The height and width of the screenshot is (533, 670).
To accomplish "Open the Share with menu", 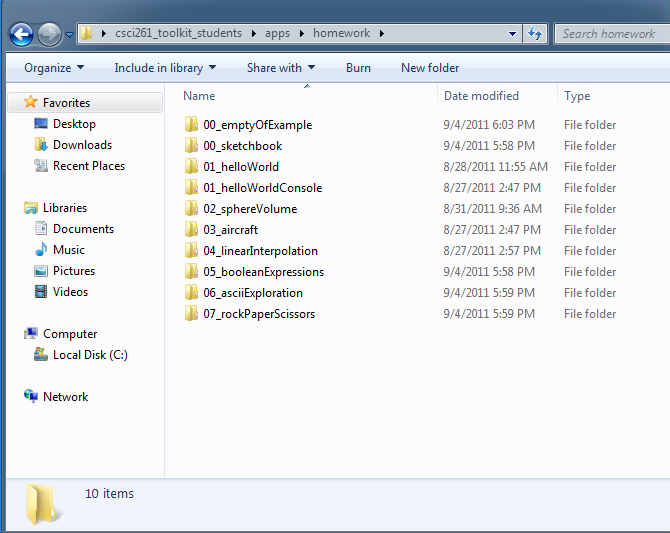I will 281,68.
